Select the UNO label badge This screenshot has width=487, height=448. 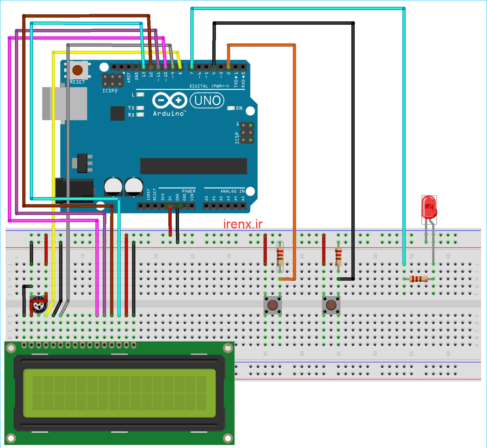pyautogui.click(x=207, y=101)
